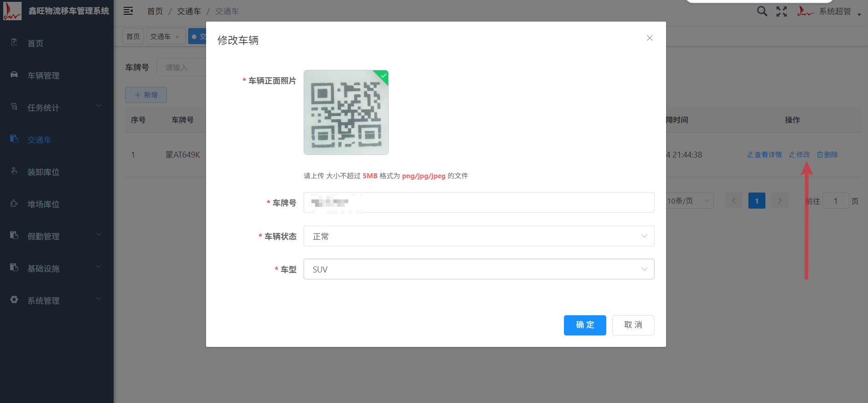Click the 取消 button
The width and height of the screenshot is (868, 403).
(x=633, y=325)
